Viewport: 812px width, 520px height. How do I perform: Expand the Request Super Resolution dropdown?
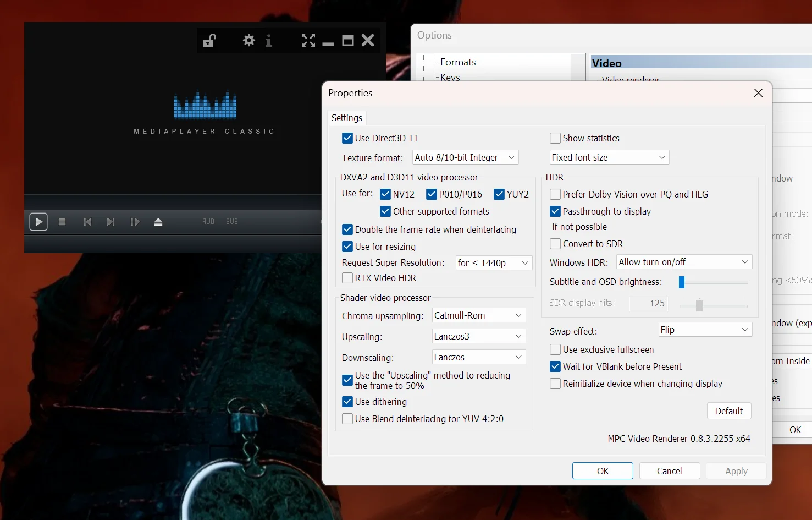(x=494, y=263)
